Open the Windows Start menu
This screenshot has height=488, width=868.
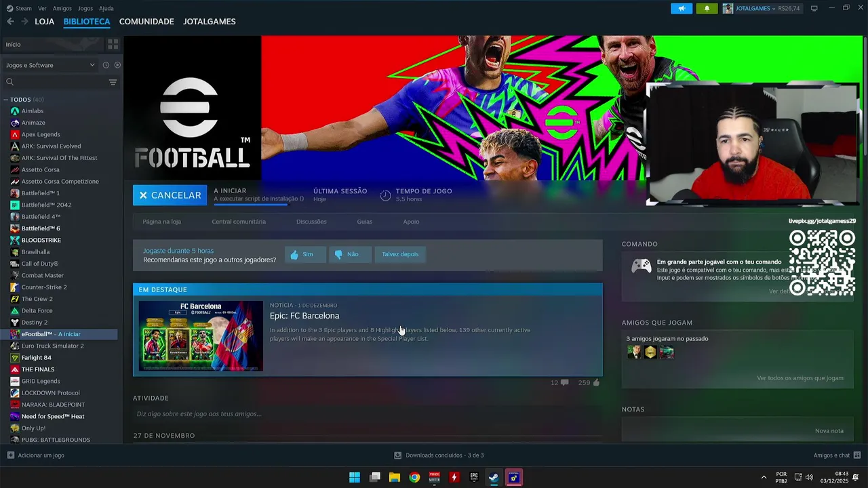coord(355,477)
